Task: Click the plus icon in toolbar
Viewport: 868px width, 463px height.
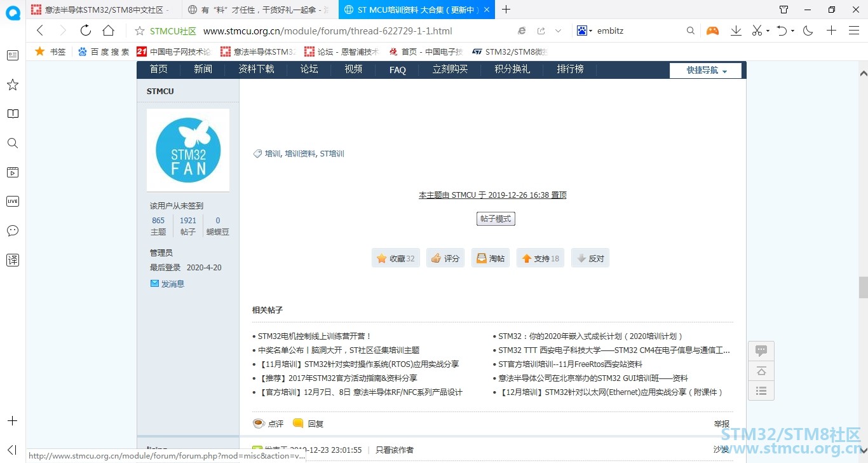Action: point(831,31)
